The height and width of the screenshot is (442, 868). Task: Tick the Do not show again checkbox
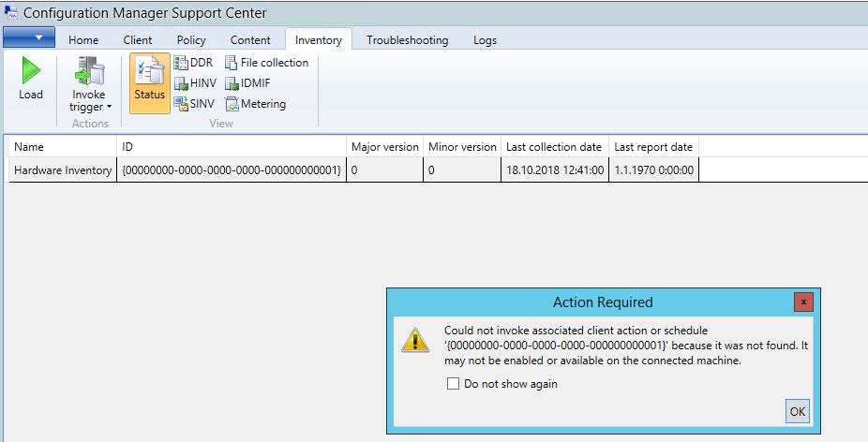tap(453, 383)
